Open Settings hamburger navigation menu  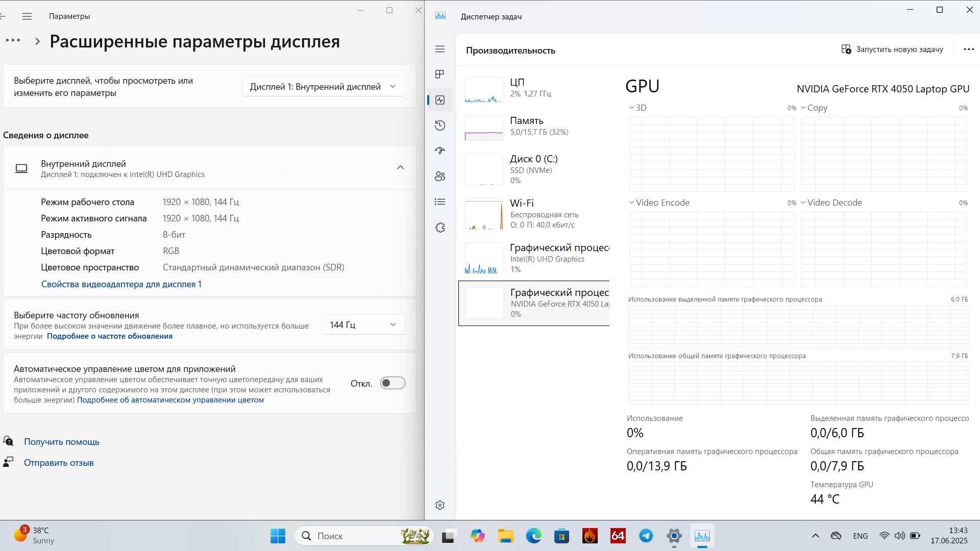(27, 16)
